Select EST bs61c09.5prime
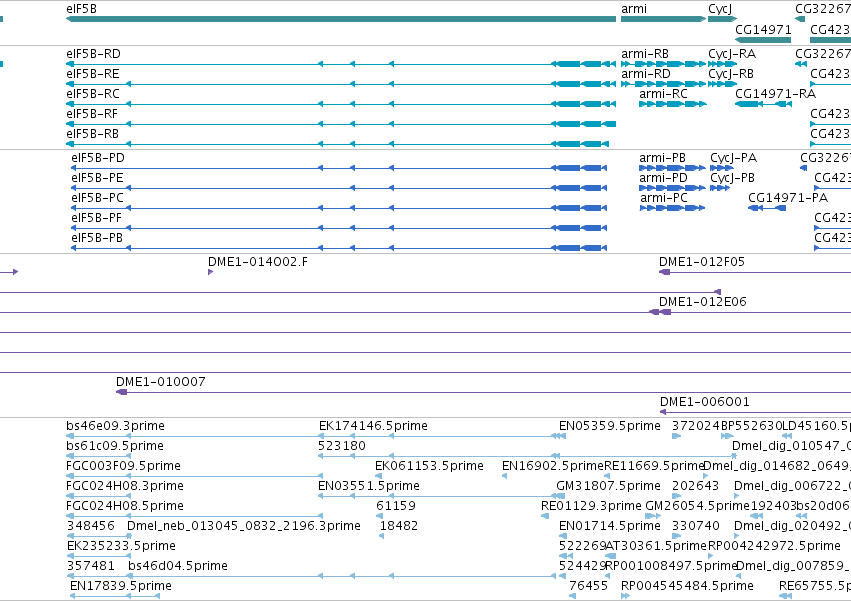Screen dimensions: 851x601 (115, 446)
